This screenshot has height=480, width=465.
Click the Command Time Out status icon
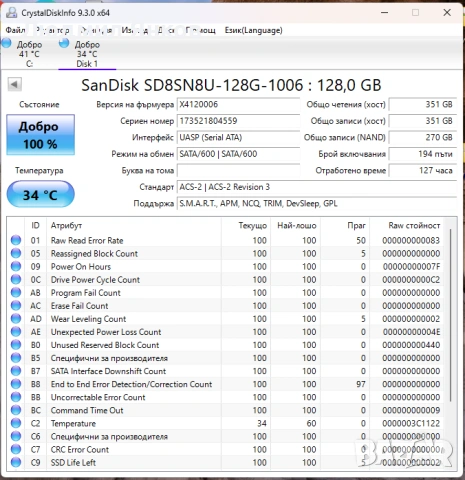[x=16, y=410]
